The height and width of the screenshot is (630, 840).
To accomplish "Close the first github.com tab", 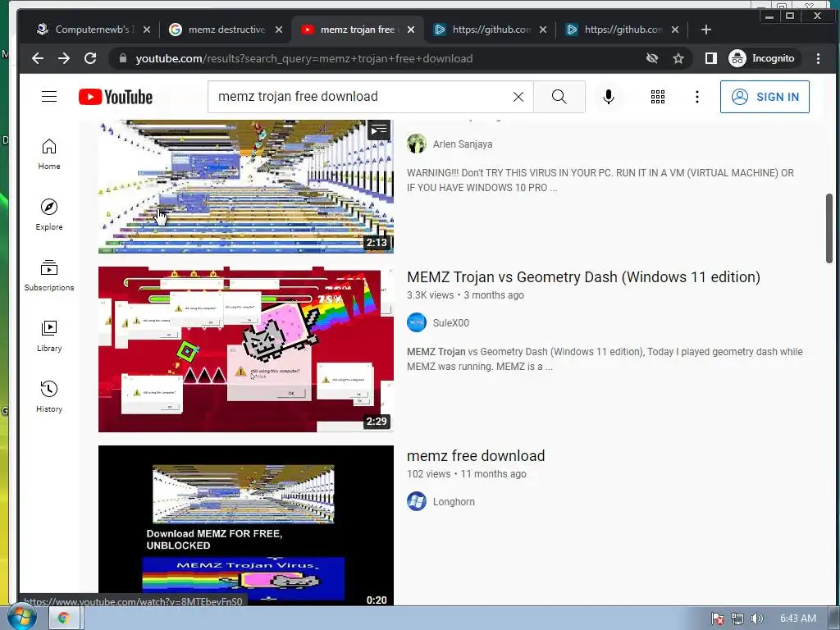I will 543,30.
